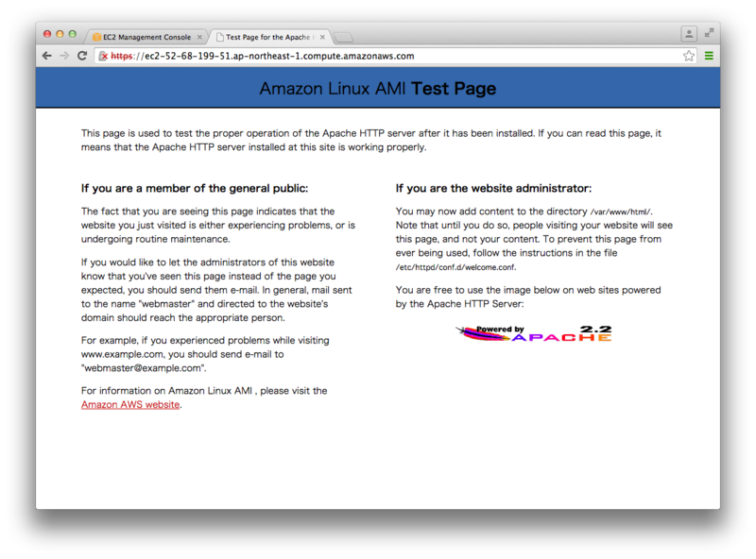The height and width of the screenshot is (559, 756).
Task: Click the Powered by Apache 2.2 image
Action: tap(534, 333)
